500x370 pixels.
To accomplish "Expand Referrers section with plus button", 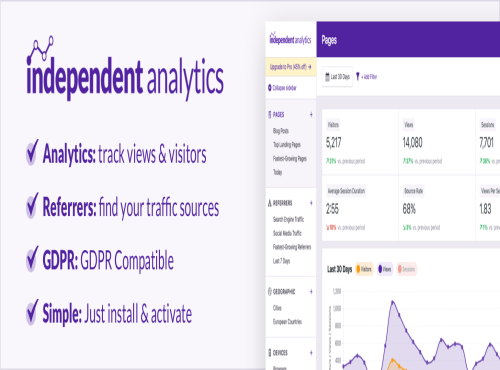I will click(311, 203).
